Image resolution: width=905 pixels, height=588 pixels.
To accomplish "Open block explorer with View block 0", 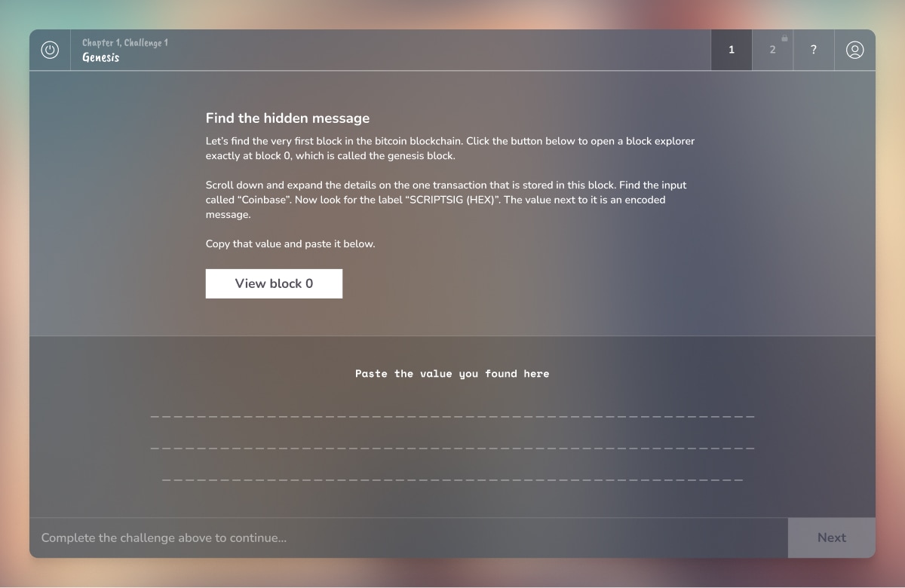I will 274,283.
